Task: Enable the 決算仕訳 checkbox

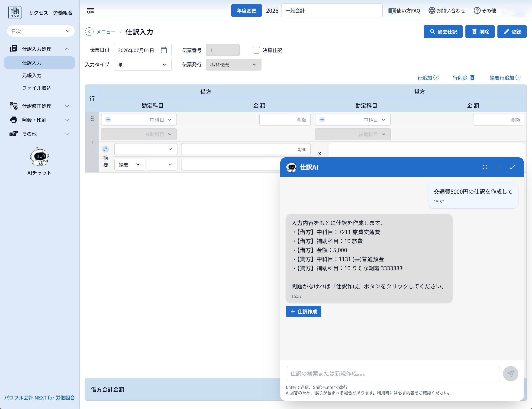Action: (256, 50)
